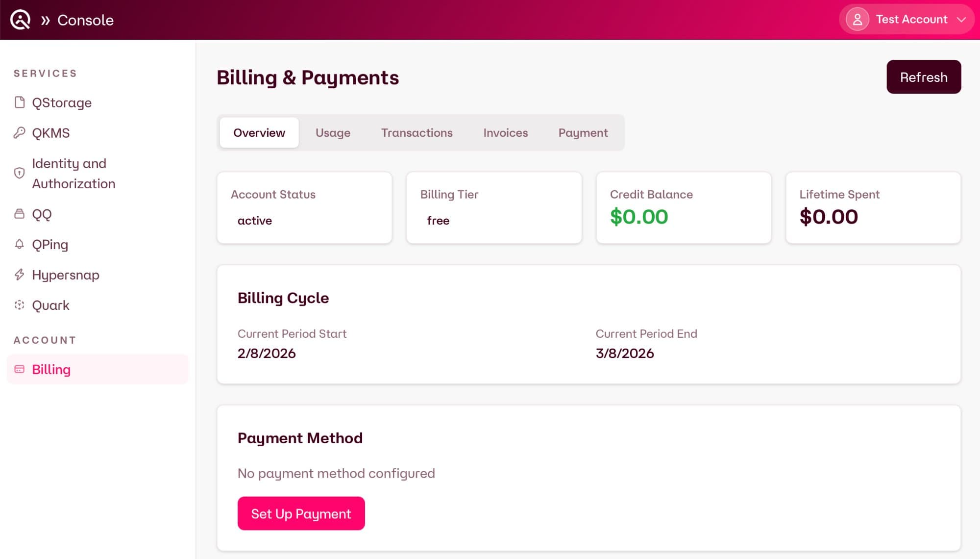Click the QStorage file icon

[20, 102]
